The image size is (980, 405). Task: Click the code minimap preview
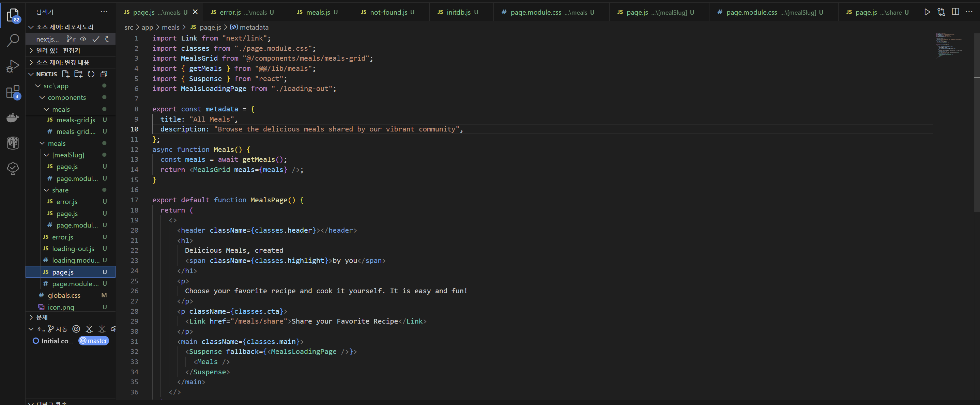(x=949, y=46)
